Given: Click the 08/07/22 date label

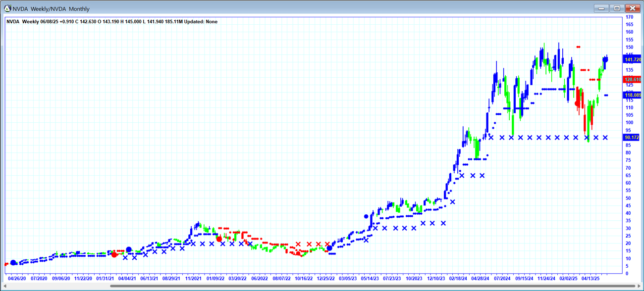Looking at the screenshot, I should (281, 279).
